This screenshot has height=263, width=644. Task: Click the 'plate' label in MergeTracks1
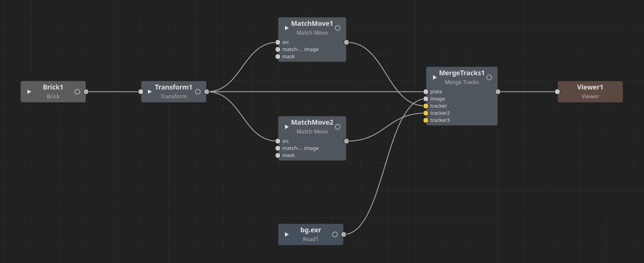pyautogui.click(x=436, y=92)
